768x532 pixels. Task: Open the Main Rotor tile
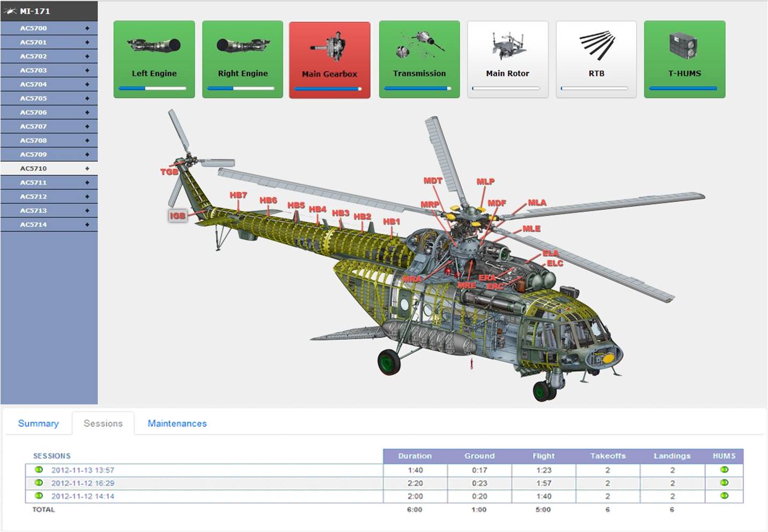point(508,60)
